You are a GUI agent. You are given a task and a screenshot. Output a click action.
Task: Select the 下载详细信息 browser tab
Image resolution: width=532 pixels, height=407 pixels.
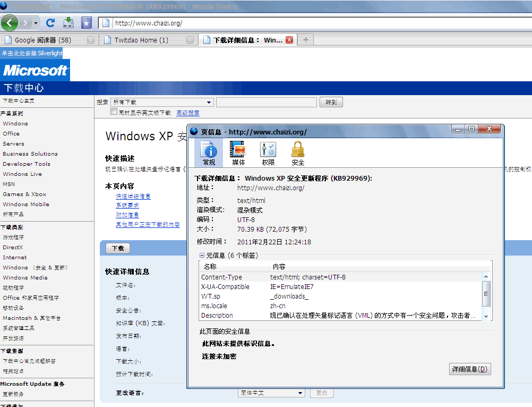[247, 40]
